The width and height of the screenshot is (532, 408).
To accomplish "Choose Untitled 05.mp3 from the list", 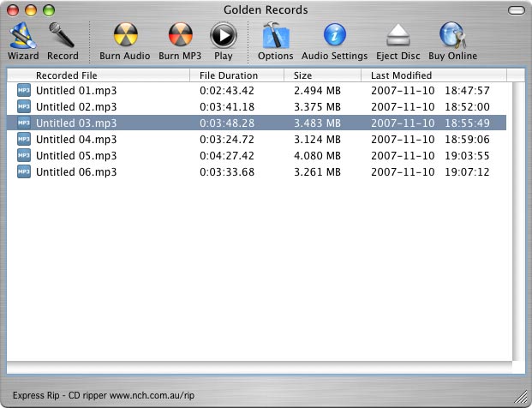I will coord(76,155).
